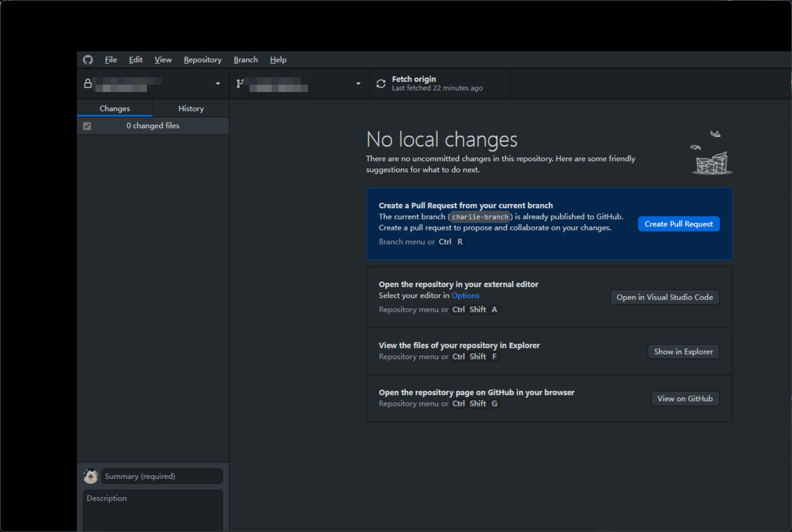Click the Create Pull Request button

tap(678, 224)
